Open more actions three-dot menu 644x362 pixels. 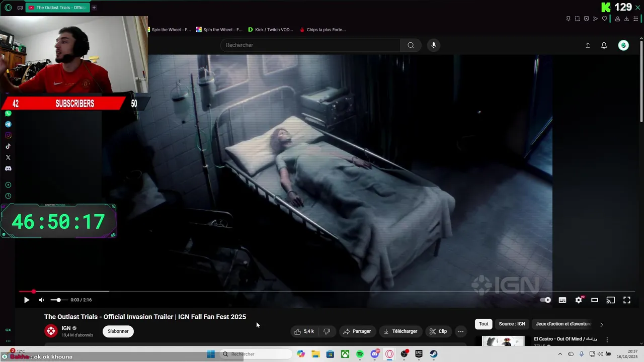[x=460, y=331]
